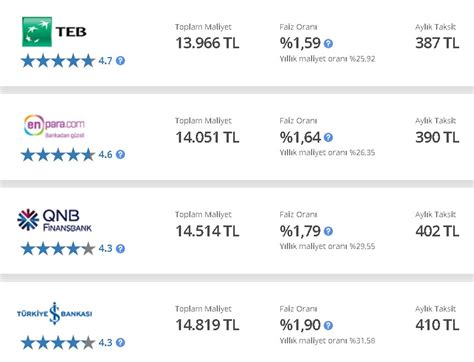474x362 pixels.
Task: Click the enpara.com star rating
Action: click(58, 155)
